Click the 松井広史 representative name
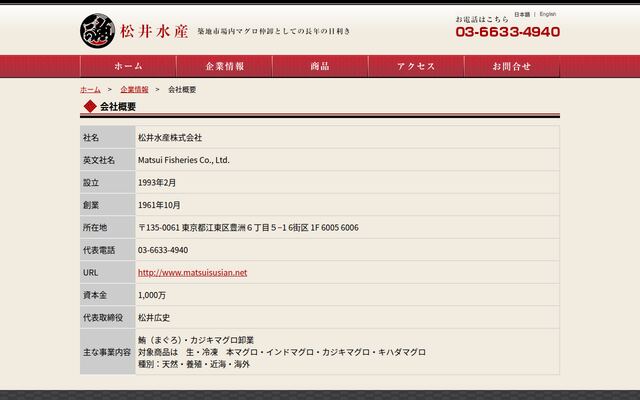This screenshot has width=640, height=400. (x=154, y=317)
